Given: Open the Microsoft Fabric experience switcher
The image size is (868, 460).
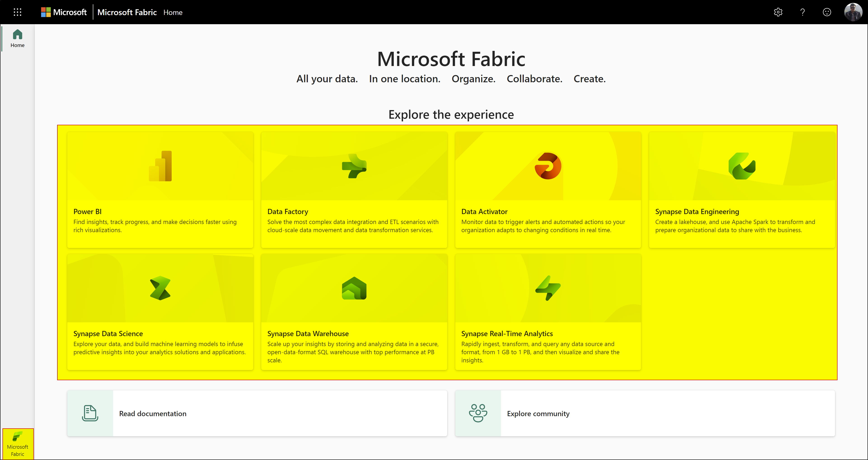Looking at the screenshot, I should pos(18,444).
